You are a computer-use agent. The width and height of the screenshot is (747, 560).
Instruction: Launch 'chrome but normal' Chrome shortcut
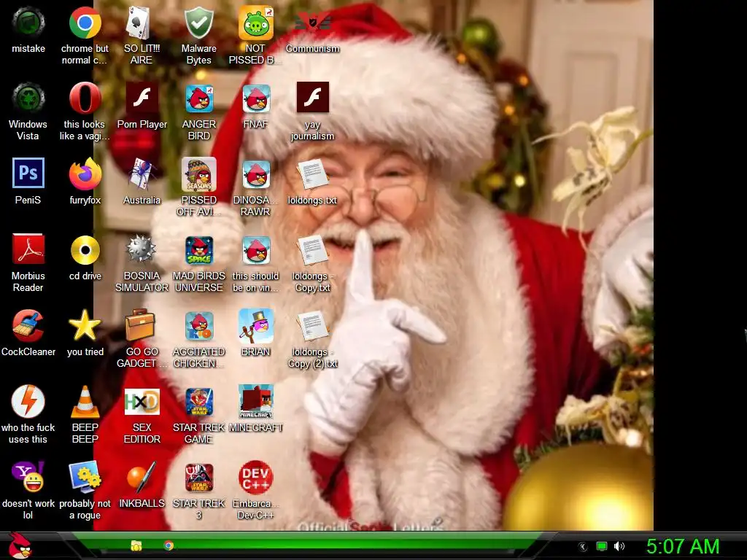point(85,23)
